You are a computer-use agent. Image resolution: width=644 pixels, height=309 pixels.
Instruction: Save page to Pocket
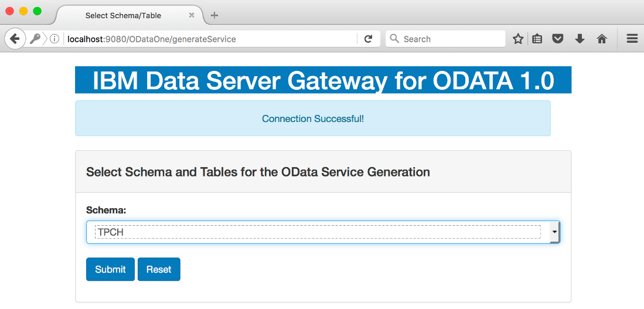557,39
